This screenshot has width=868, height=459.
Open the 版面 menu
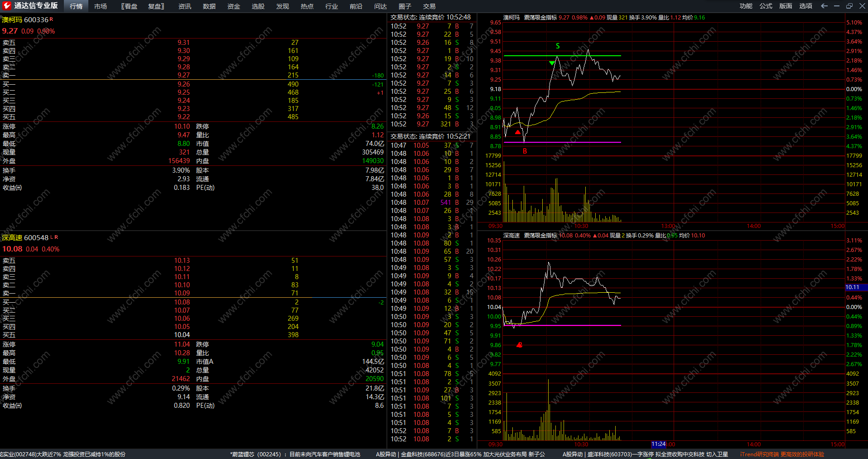[x=786, y=6]
